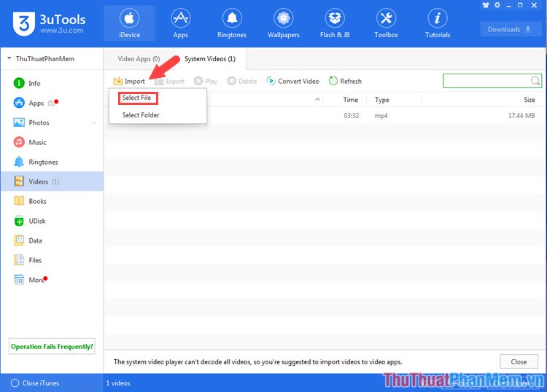Open the Toolbox wrench icon
547x392 pixels.
(x=386, y=18)
